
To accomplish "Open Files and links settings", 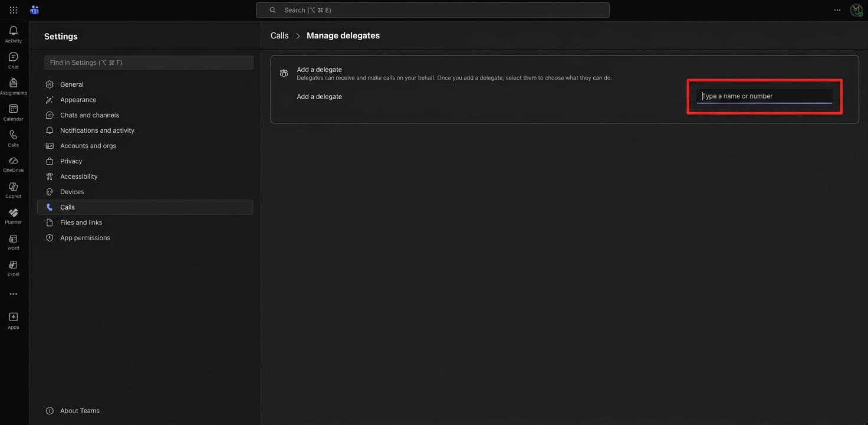I will click(145, 223).
